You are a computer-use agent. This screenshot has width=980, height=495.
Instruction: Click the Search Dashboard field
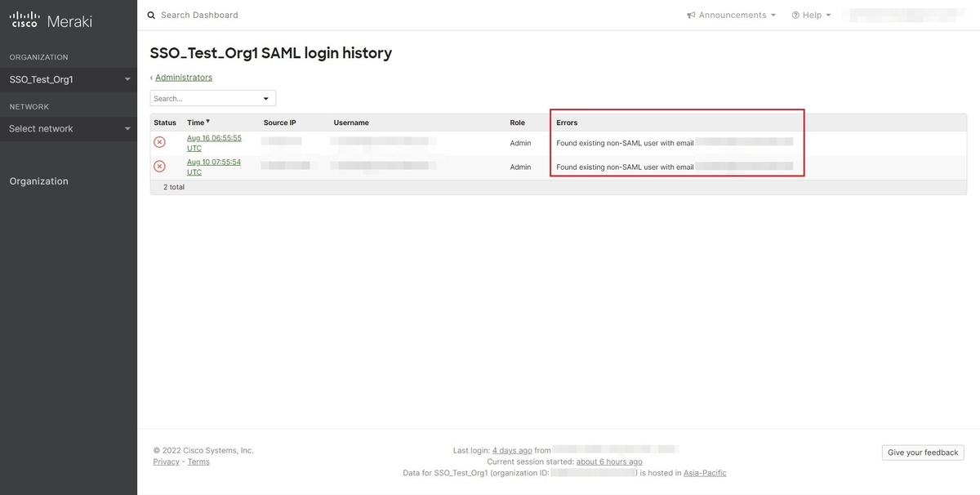[200, 15]
